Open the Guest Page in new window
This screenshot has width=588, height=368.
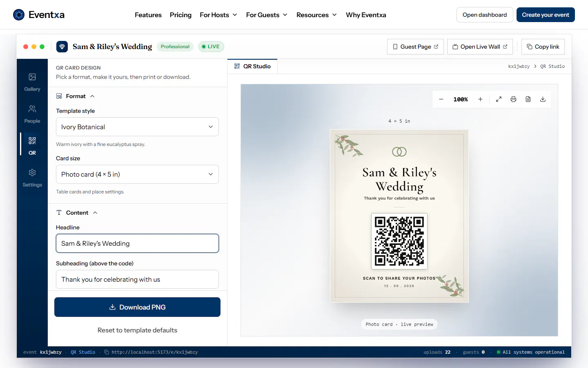[415, 47]
